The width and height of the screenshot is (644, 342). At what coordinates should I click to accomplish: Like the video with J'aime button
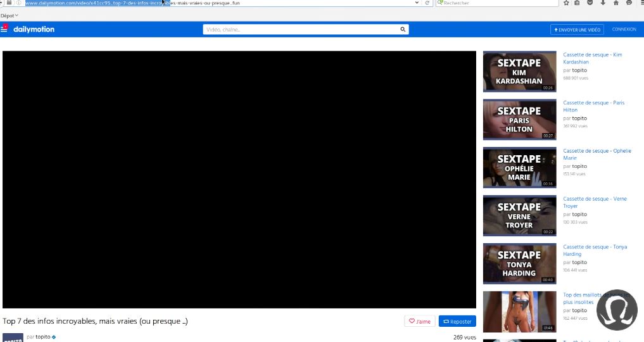(x=420, y=321)
